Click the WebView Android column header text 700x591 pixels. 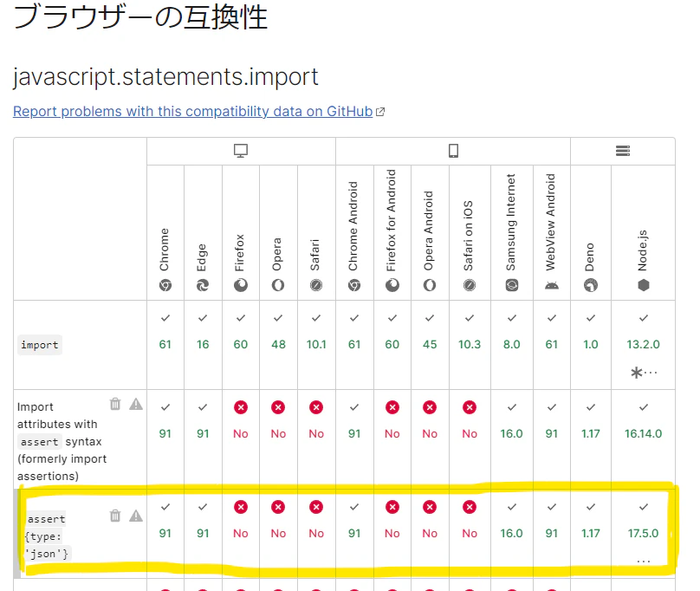[551, 222]
